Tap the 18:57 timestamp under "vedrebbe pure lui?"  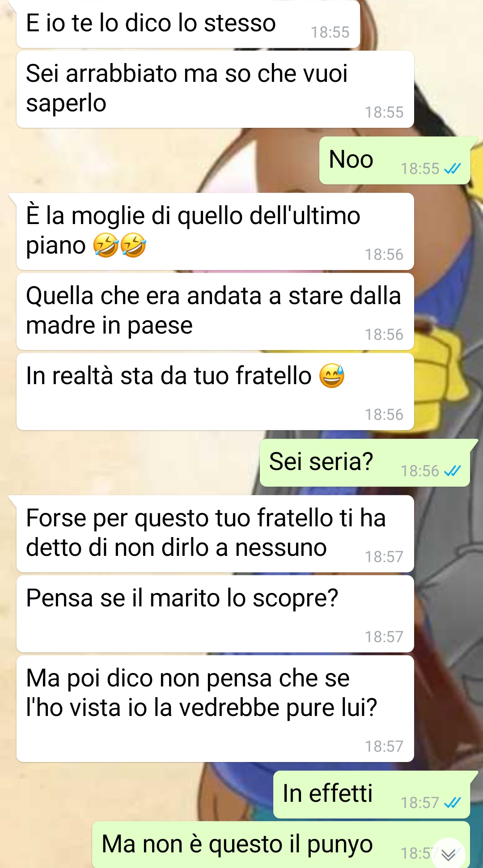click(384, 746)
